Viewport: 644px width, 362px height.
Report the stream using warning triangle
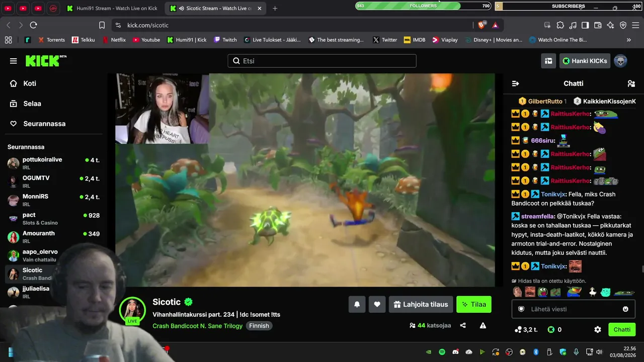[483, 325]
